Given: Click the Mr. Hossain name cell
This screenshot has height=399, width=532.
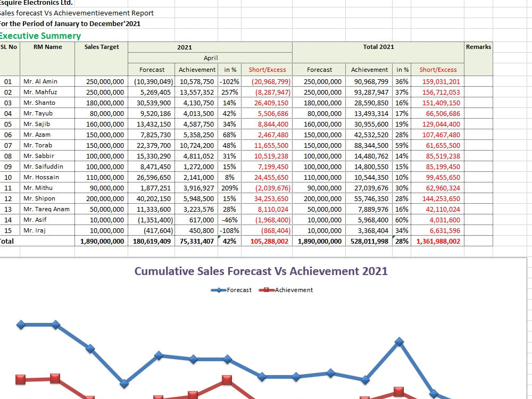Looking at the screenshot, I should coord(47,177).
